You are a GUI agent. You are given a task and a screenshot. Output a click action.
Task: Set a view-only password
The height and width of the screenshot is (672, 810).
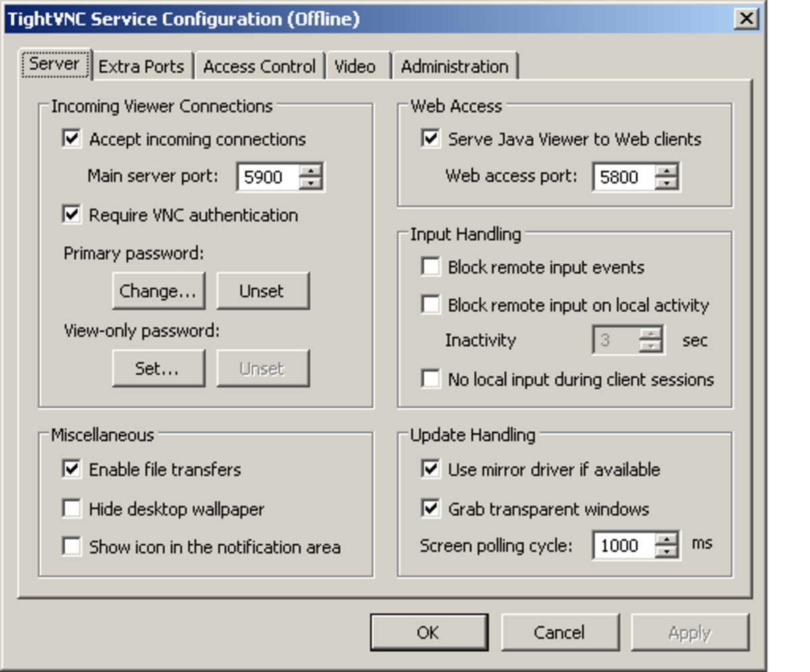click(x=158, y=368)
